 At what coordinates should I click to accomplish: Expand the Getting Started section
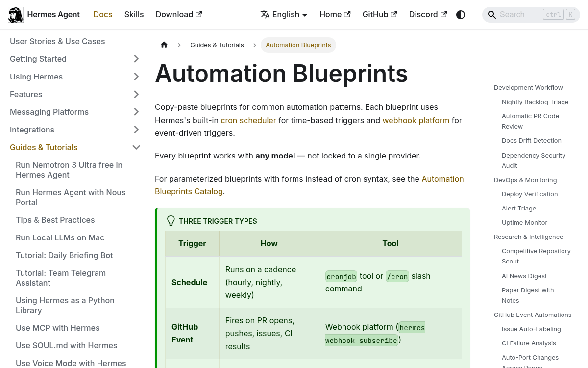coord(136,59)
